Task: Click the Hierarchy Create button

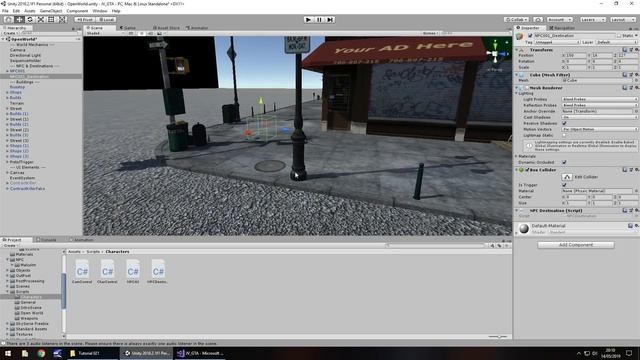Action: 11,33
